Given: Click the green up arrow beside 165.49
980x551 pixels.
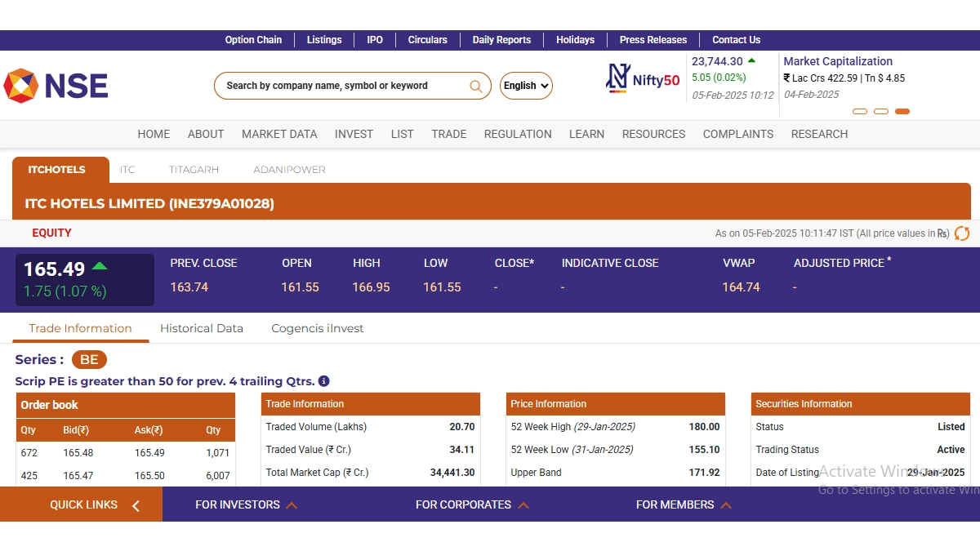Looking at the screenshot, I should click(100, 266).
